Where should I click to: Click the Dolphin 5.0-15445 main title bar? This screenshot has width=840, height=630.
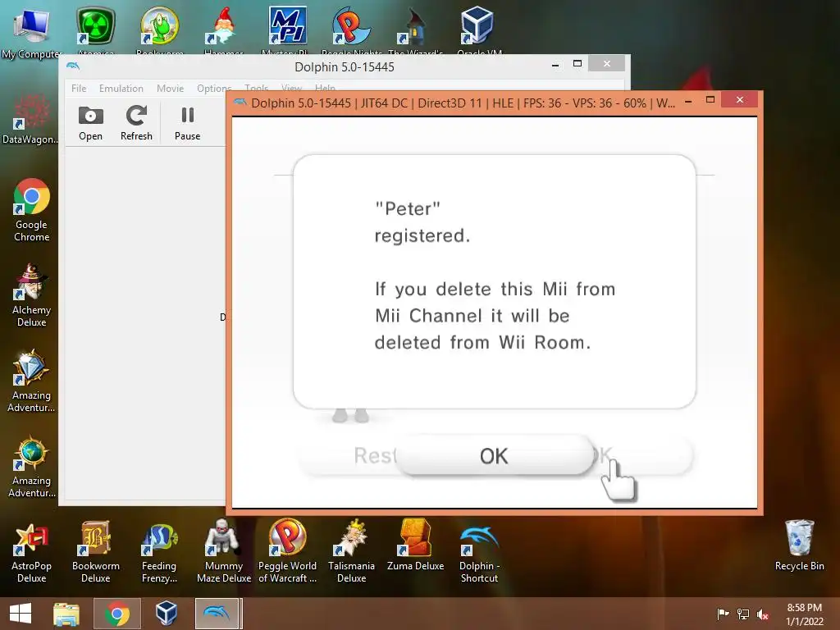pyautogui.click(x=344, y=67)
